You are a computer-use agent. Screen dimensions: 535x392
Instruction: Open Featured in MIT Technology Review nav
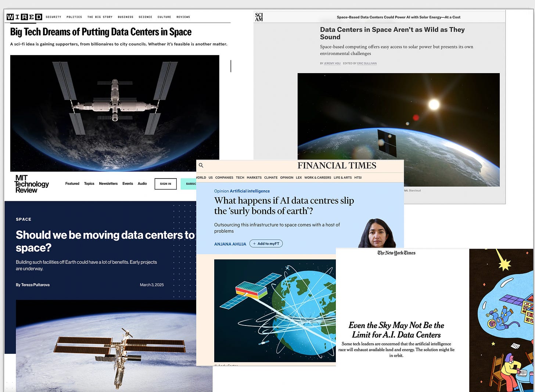[72, 184]
